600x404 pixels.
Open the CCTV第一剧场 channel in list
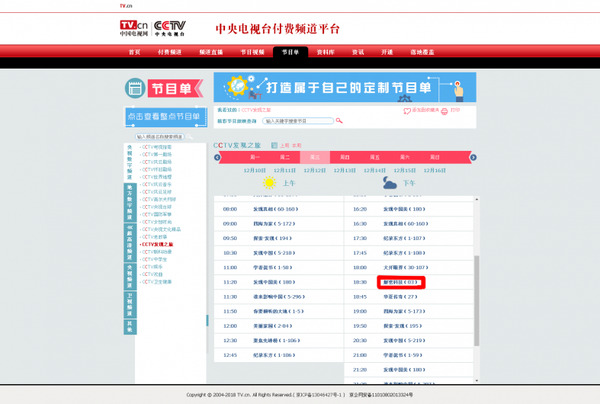coord(157,155)
